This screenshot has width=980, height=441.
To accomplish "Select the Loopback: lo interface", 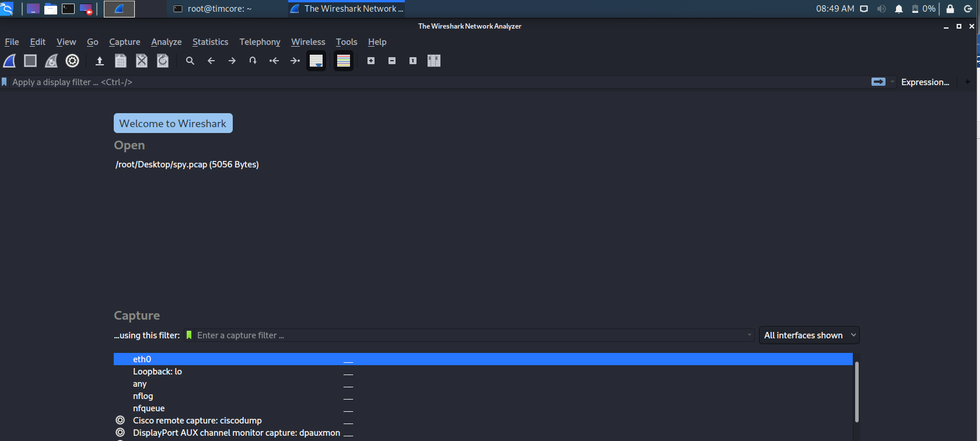I will [x=483, y=372].
